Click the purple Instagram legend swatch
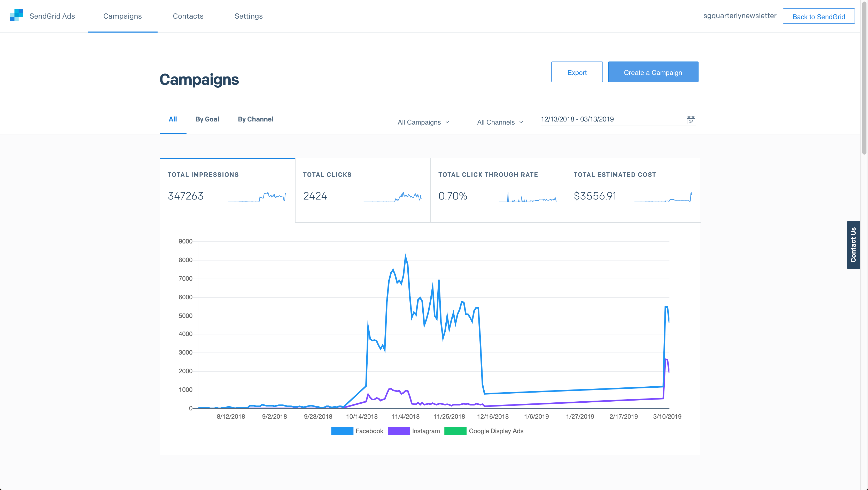The image size is (868, 490). pos(399,431)
